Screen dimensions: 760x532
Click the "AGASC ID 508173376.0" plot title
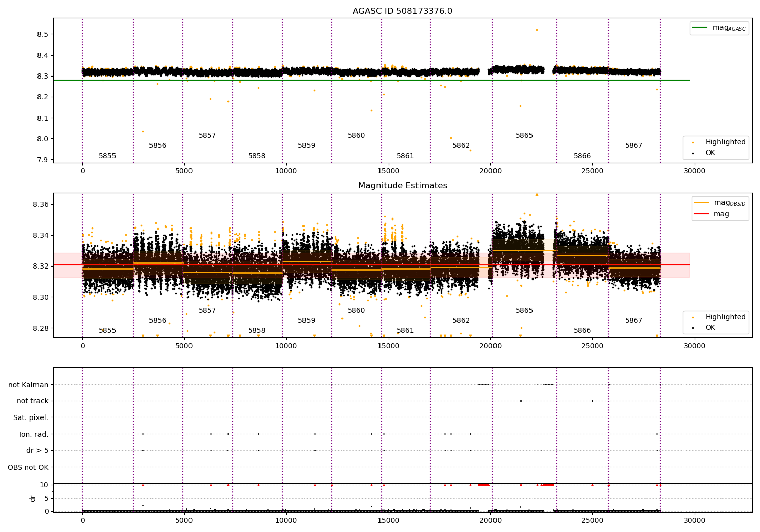(x=402, y=11)
